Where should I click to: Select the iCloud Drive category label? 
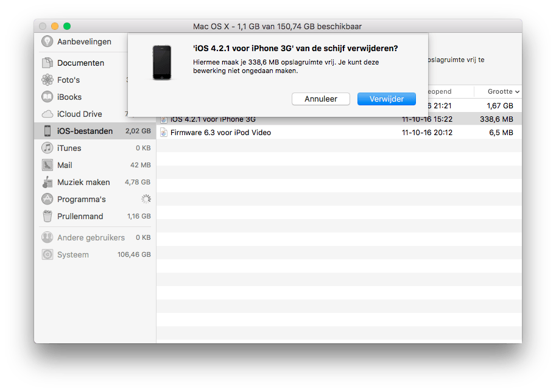[79, 114]
